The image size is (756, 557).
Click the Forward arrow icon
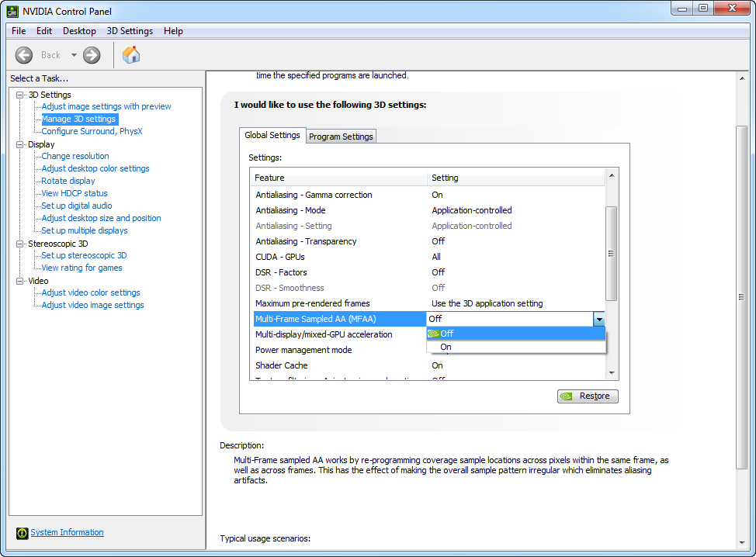click(x=92, y=55)
